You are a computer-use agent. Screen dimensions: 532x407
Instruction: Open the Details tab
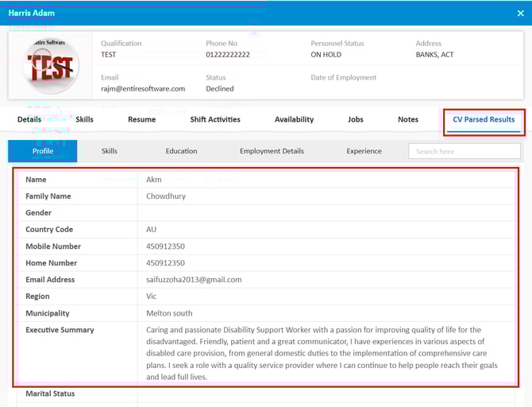29,119
